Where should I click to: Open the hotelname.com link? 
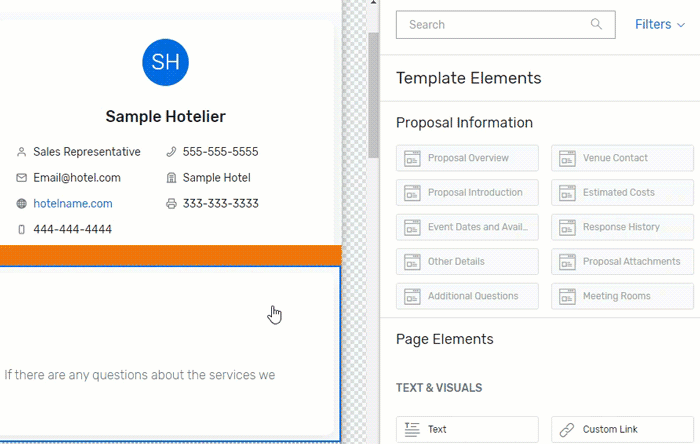(x=73, y=203)
